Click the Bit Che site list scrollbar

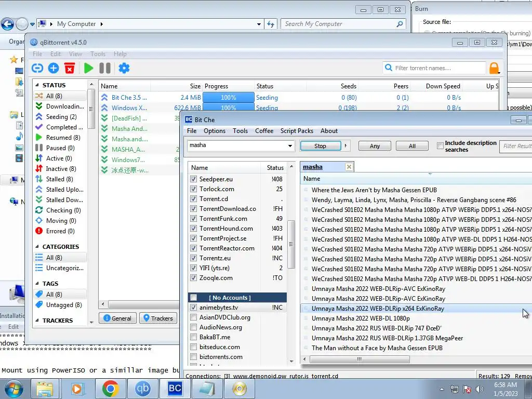coord(291,244)
